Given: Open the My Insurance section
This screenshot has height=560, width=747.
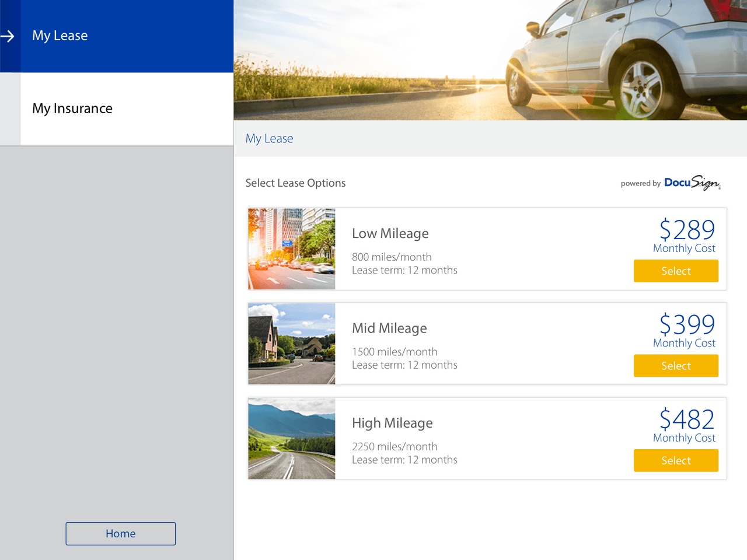Looking at the screenshot, I should click(x=72, y=108).
